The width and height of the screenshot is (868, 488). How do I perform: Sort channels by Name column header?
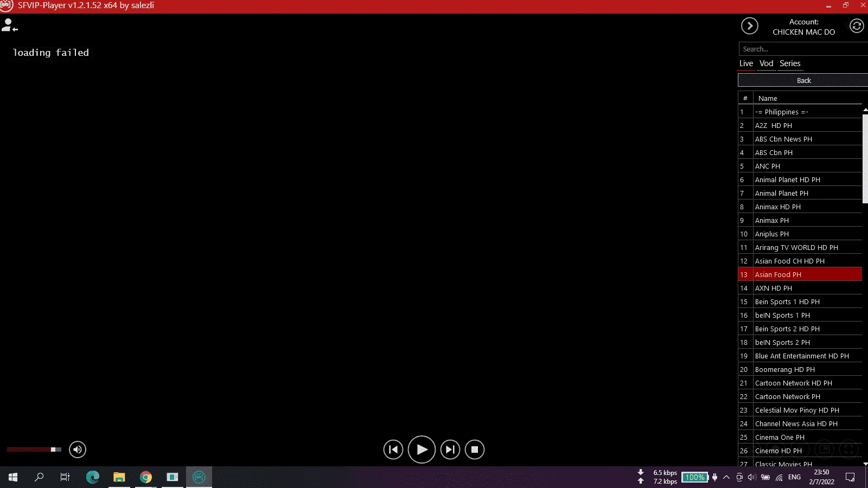[x=808, y=98]
